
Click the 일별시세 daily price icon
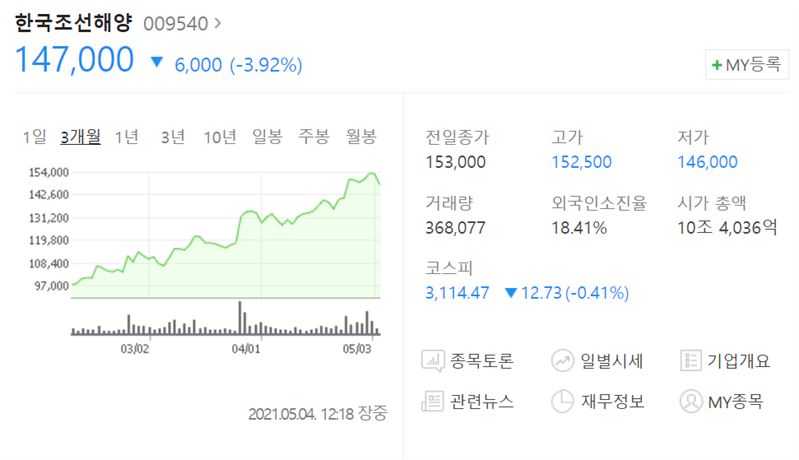[561, 361]
